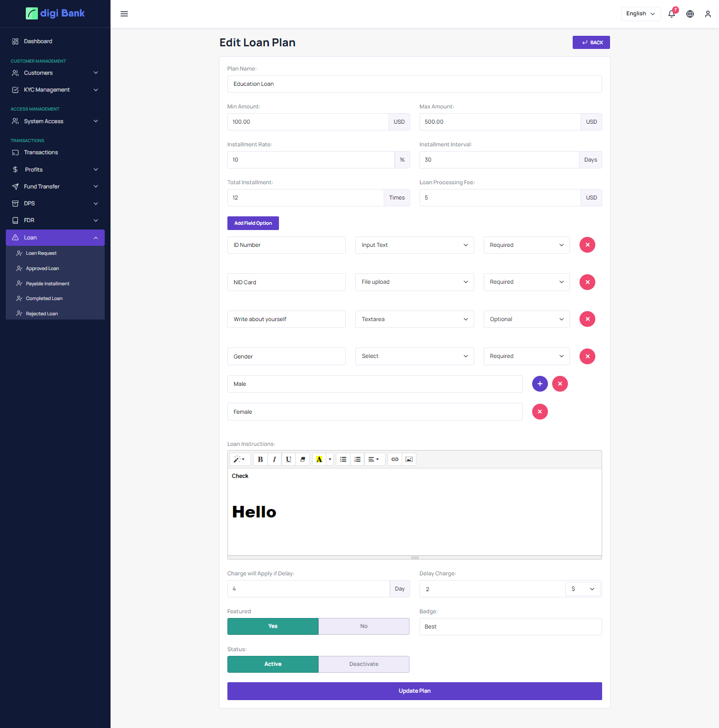Insert a picture using the image icon
719x728 pixels.
pyautogui.click(x=409, y=460)
